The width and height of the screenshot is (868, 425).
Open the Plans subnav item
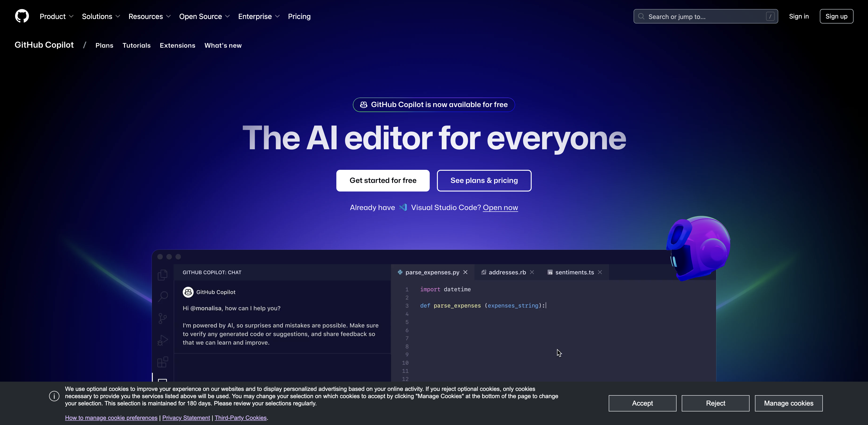tap(104, 45)
